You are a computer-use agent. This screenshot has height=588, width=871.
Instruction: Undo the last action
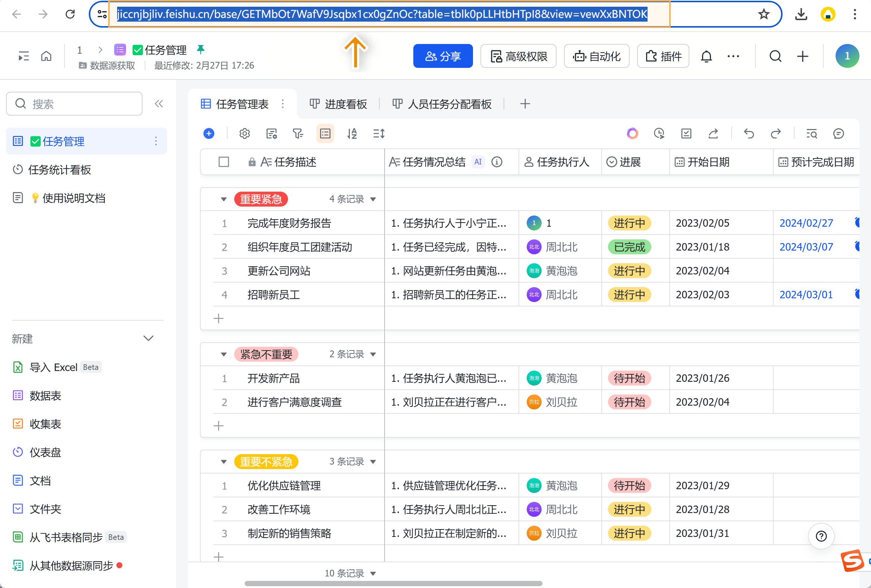[749, 133]
